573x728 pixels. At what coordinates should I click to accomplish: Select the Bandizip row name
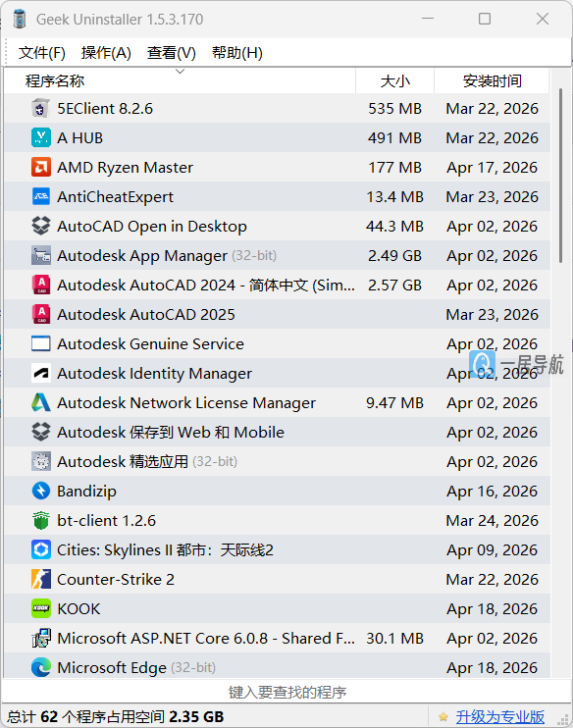[x=86, y=492]
